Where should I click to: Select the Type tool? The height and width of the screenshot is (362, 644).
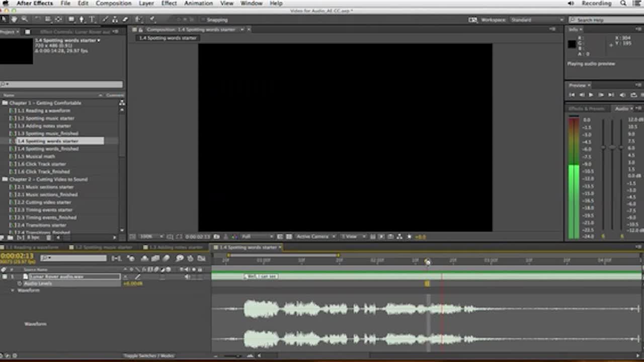click(x=92, y=20)
